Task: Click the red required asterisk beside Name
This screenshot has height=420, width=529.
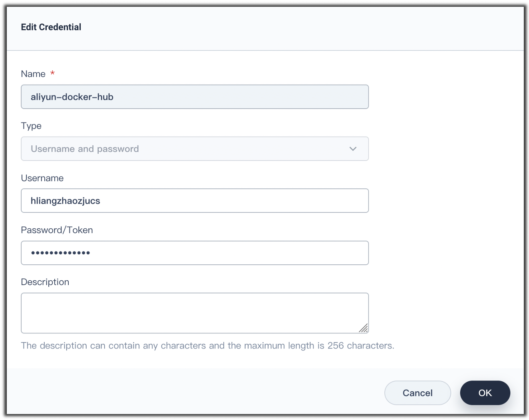Action: click(x=52, y=73)
